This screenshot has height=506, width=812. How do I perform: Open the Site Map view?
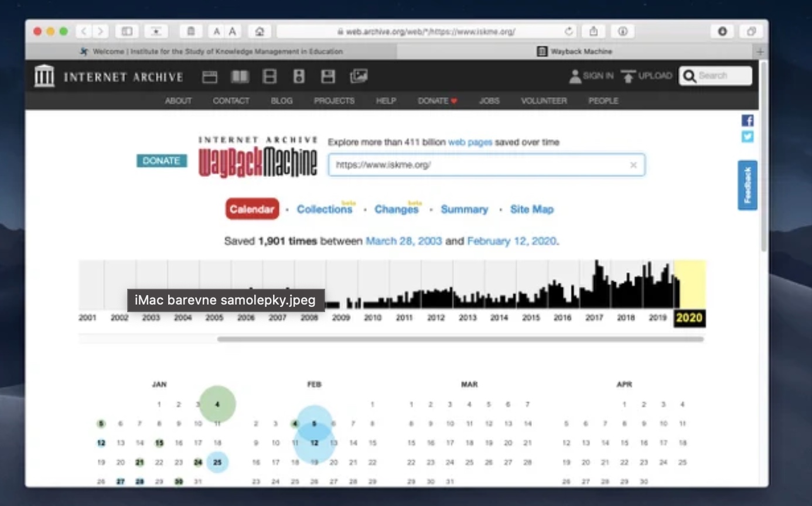531,209
